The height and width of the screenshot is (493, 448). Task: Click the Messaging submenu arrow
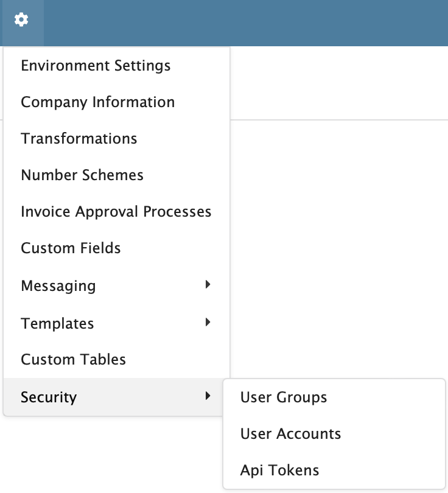208,285
